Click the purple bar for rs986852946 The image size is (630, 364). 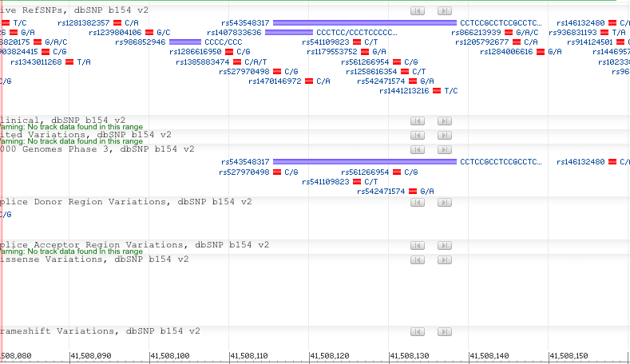pyautogui.click(x=185, y=42)
